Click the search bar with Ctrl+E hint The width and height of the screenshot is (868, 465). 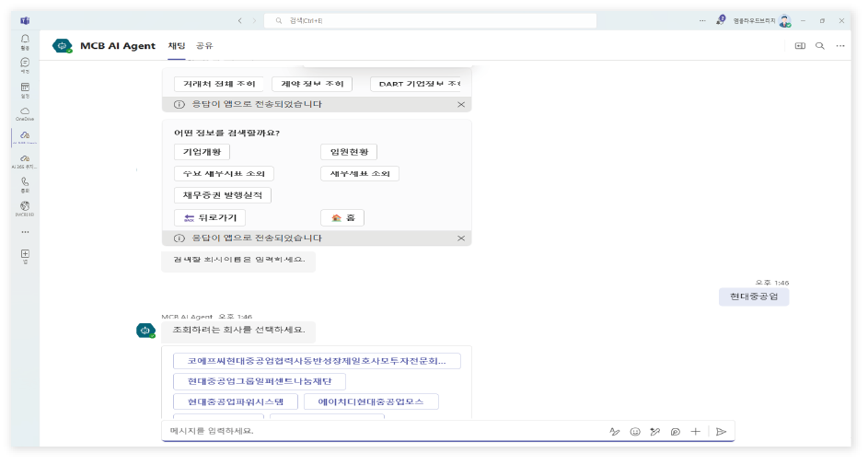[x=430, y=20]
